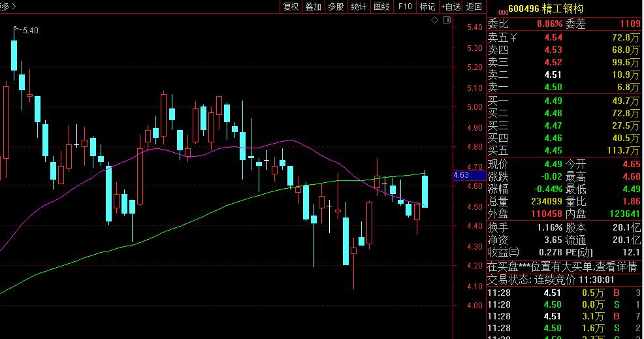Viewport: 644px width, 339px height.
Task: Click the 复权 toolbar button
Action: 291,7
